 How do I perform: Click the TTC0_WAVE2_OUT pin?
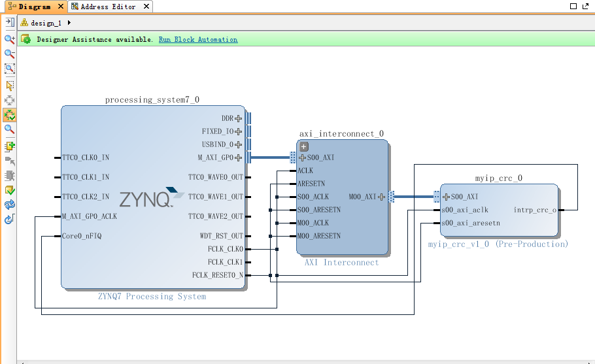[x=216, y=216]
